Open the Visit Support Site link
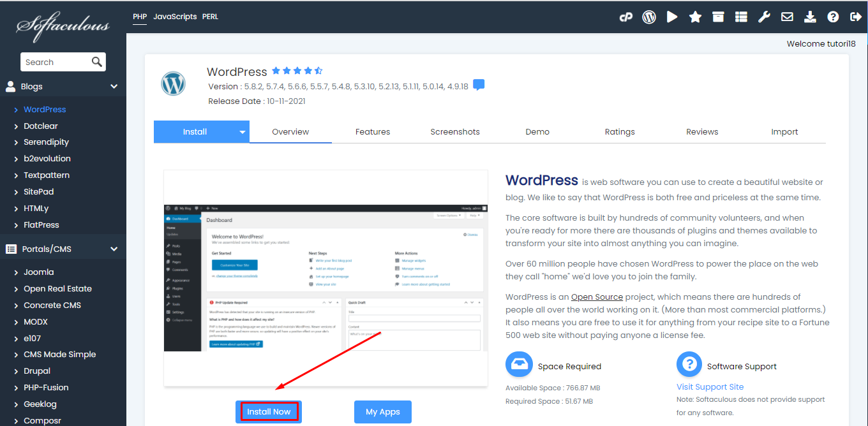 pyautogui.click(x=710, y=386)
